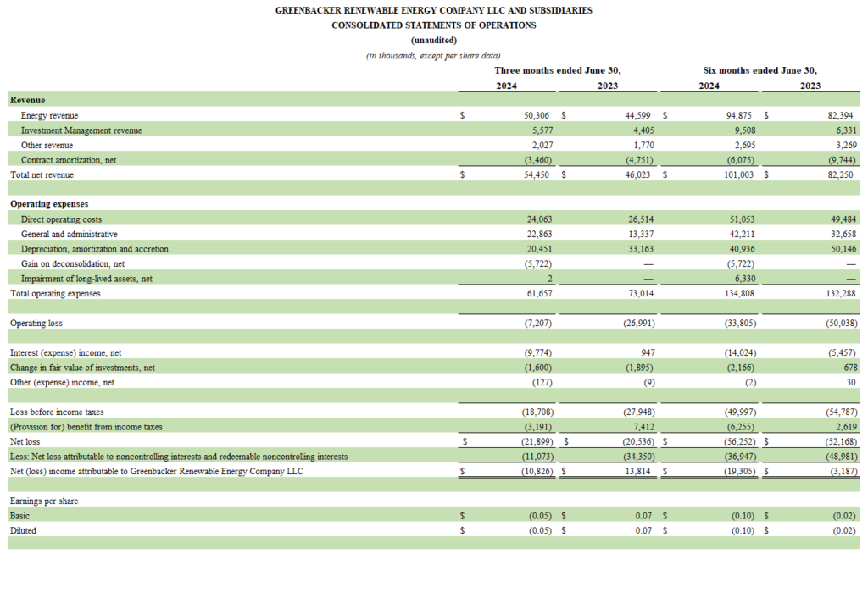Click Energy revenue value 94,875
The image size is (868, 609).
[738, 115]
